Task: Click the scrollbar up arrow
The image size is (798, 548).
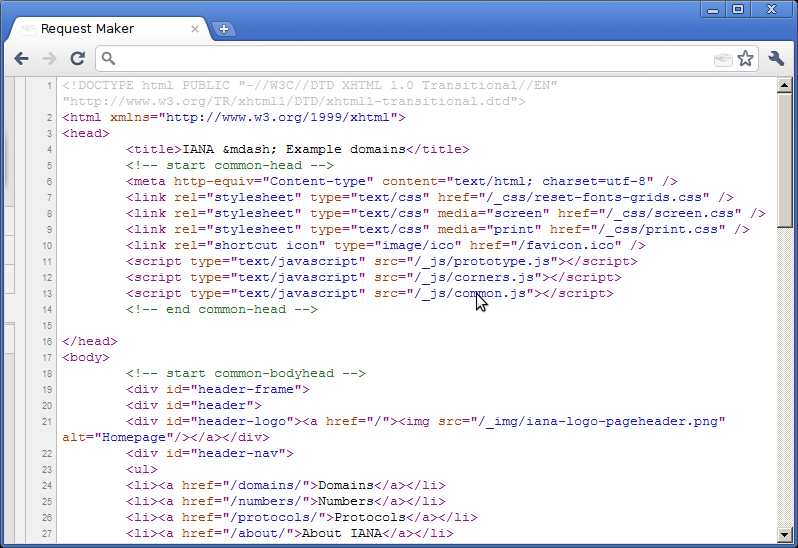Action: [784, 85]
